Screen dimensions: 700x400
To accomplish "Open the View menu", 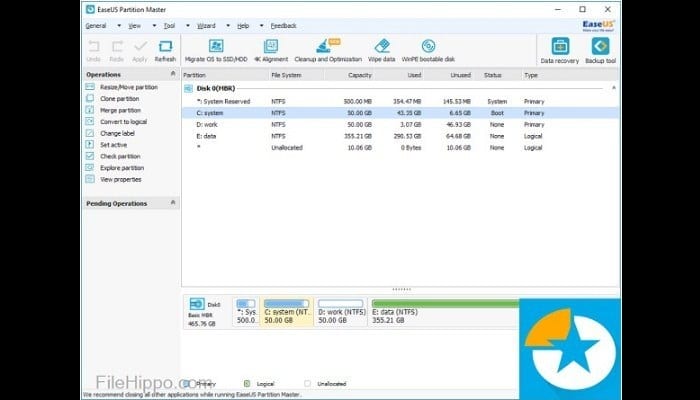I will [x=134, y=26].
